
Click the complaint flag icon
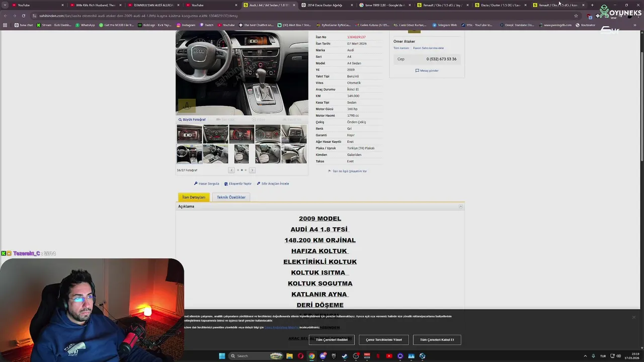click(330, 171)
